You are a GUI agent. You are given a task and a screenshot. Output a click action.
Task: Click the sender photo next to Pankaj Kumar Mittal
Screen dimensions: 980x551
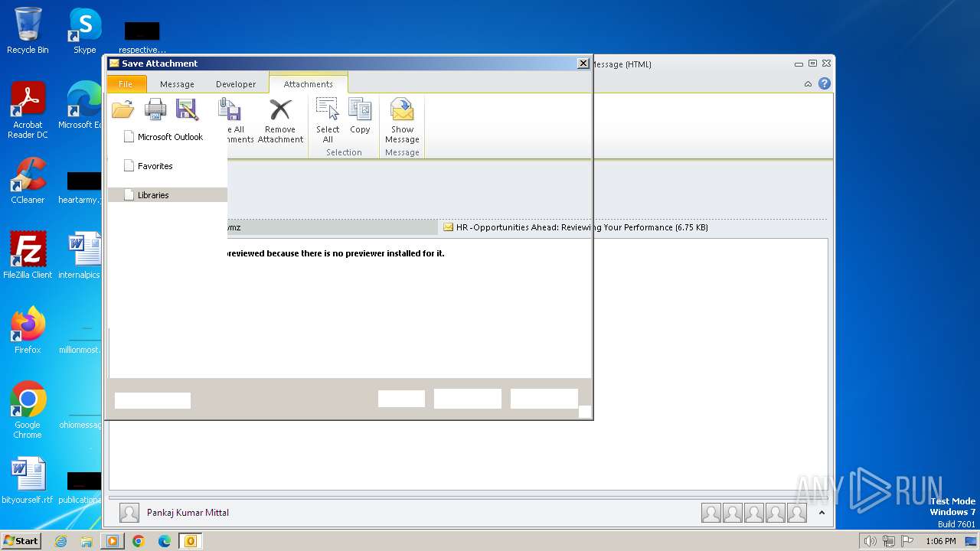tap(129, 513)
